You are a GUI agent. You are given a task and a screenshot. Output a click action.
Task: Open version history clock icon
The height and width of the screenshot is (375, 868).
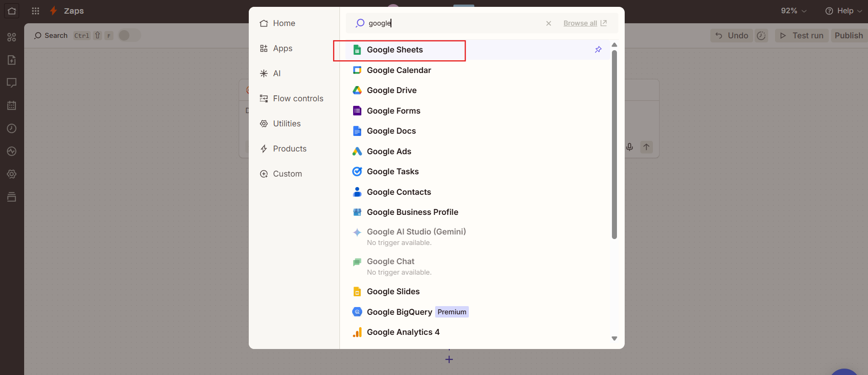[761, 36]
